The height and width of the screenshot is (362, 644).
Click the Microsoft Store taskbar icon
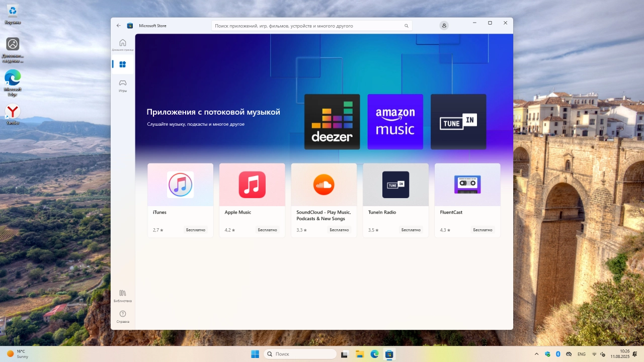point(389,354)
